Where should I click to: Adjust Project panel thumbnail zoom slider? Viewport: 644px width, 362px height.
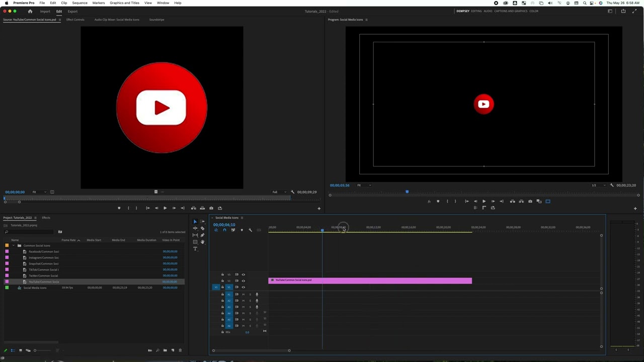42,350
